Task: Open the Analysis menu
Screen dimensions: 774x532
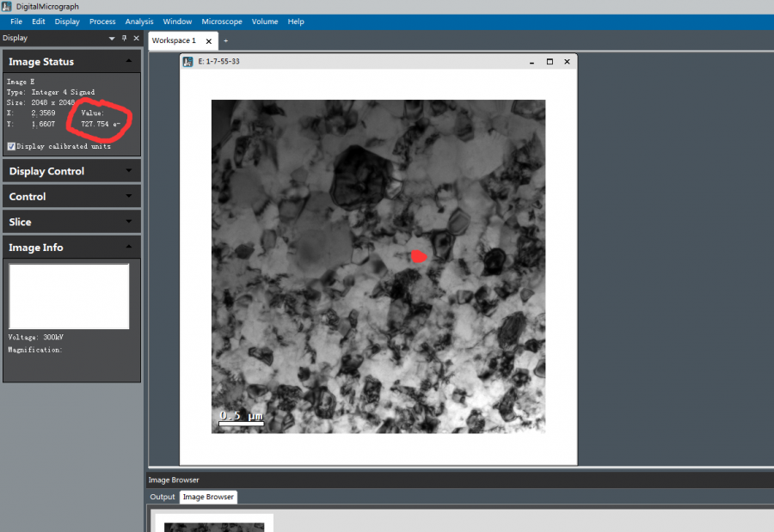Action: (139, 21)
